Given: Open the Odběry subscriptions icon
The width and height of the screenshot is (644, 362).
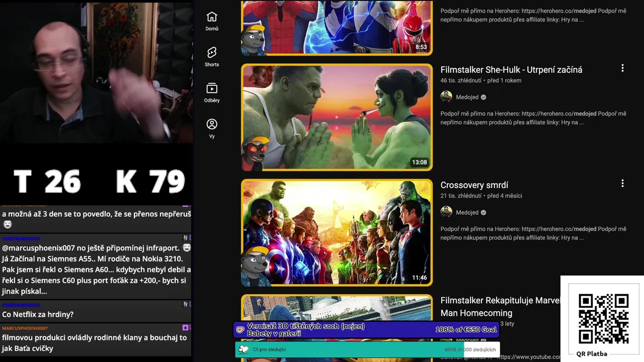Looking at the screenshot, I should [x=212, y=93].
